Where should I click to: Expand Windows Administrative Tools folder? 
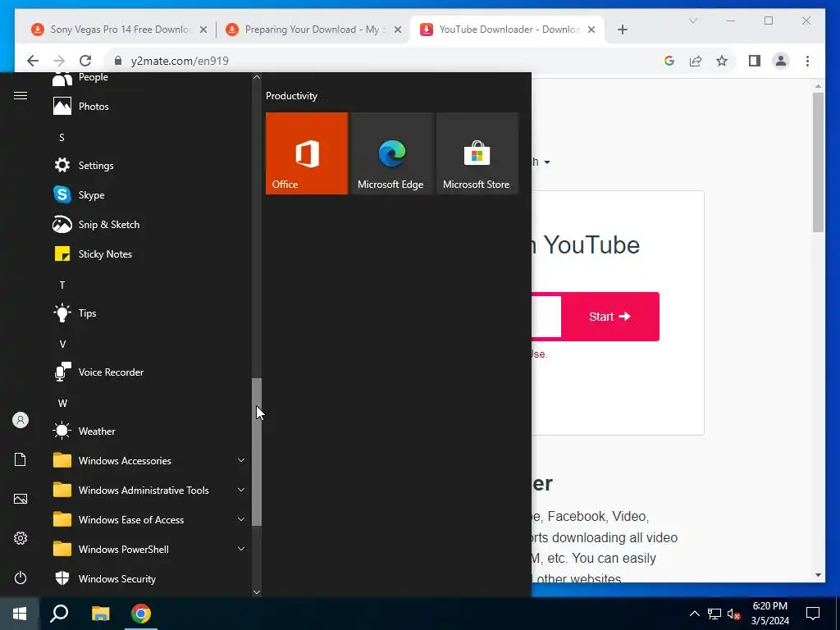click(149, 490)
